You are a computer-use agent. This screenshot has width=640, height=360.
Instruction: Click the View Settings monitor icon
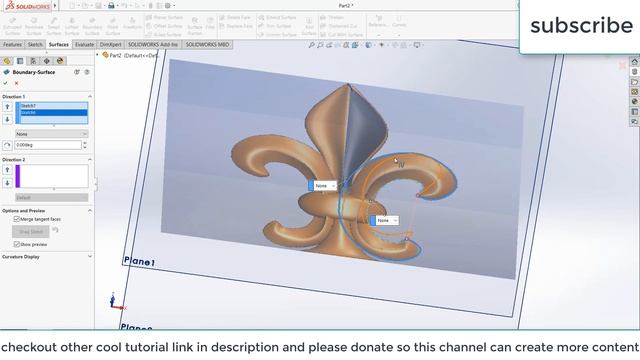click(x=417, y=45)
